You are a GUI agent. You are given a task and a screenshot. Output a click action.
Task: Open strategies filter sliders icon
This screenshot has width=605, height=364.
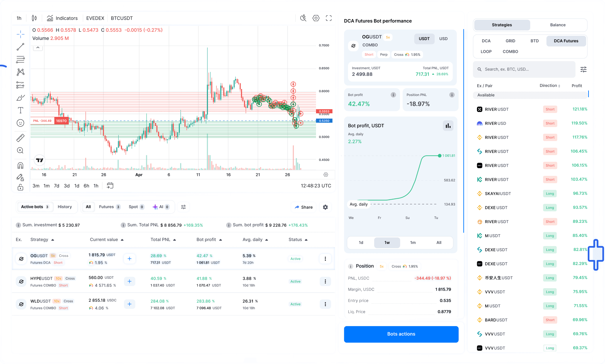pyautogui.click(x=584, y=69)
